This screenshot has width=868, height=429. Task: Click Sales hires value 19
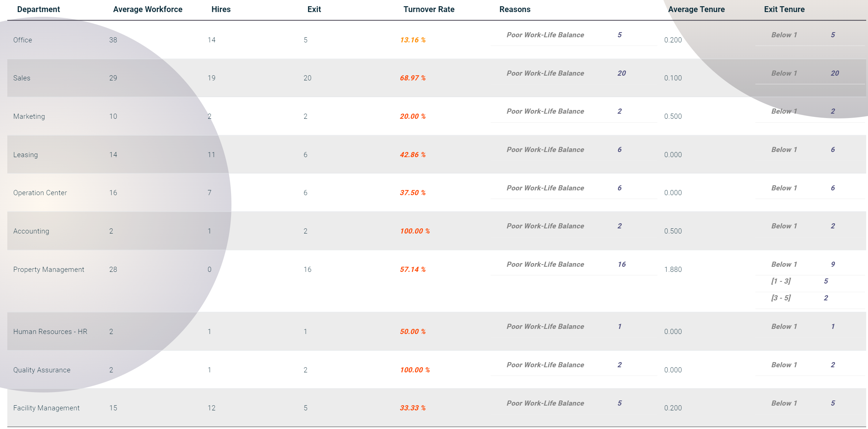[x=211, y=78]
